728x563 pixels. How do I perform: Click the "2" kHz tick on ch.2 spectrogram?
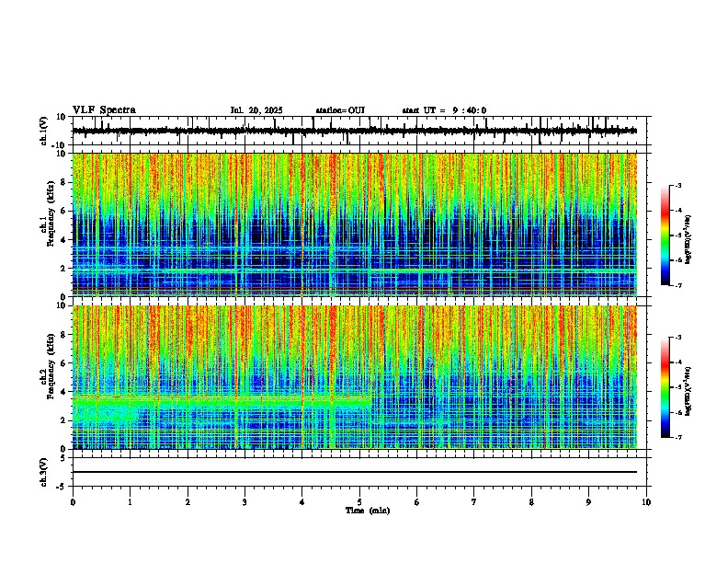[x=65, y=420]
